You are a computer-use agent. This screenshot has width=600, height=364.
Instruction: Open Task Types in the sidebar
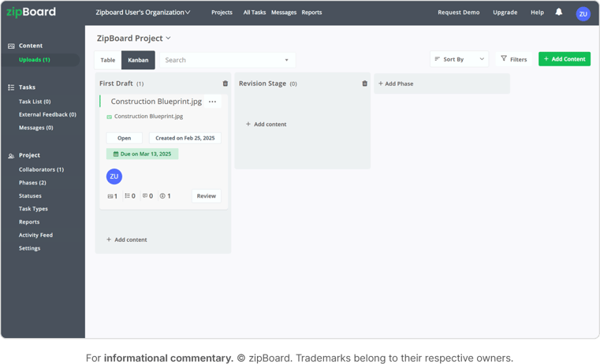click(x=33, y=209)
